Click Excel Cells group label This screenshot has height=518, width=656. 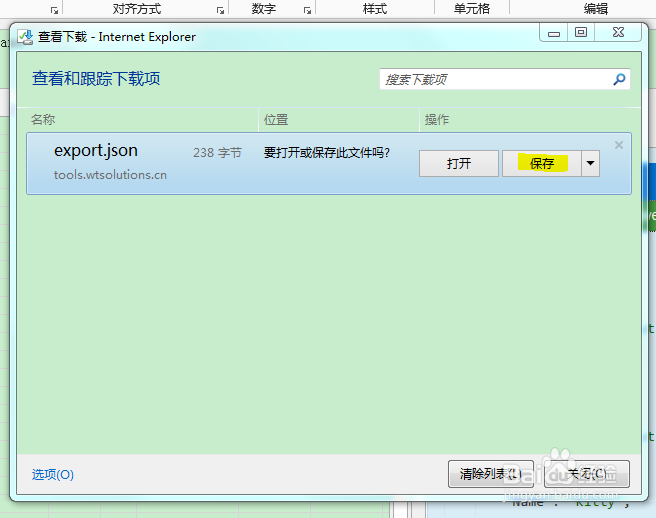[x=472, y=9]
